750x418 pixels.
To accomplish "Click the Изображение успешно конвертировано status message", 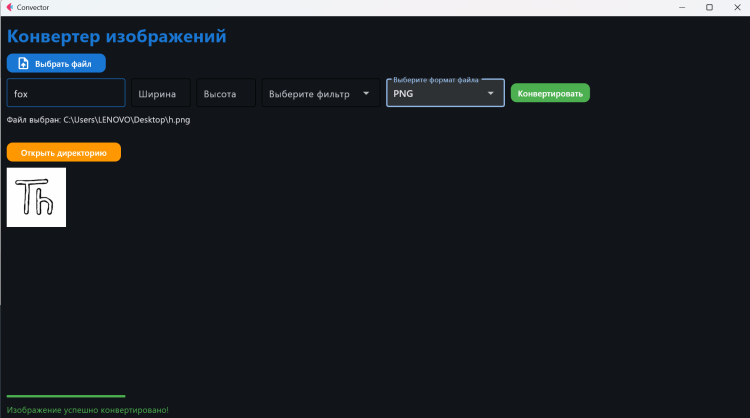I will coord(88,410).
